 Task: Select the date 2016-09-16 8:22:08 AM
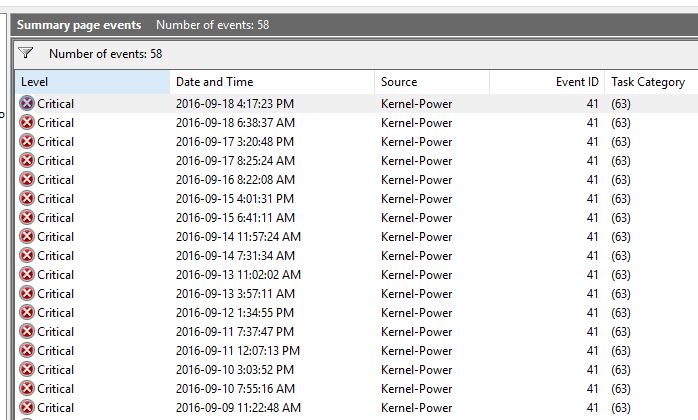pyautogui.click(x=235, y=180)
